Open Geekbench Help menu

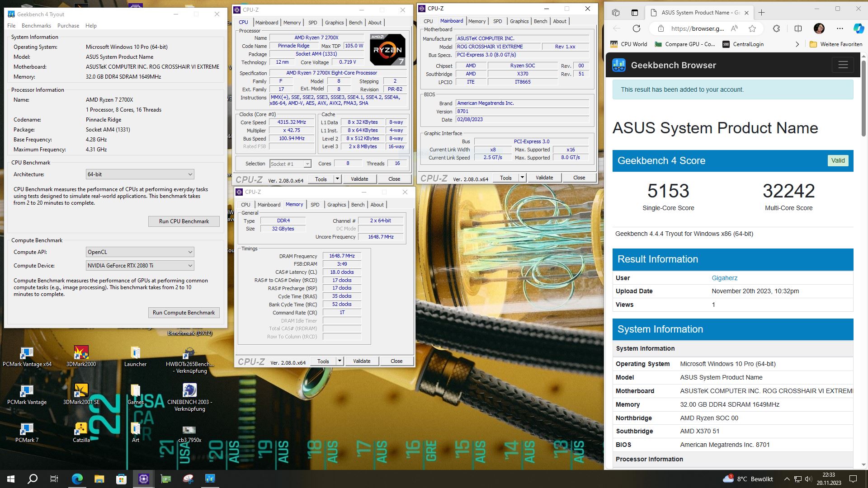point(91,26)
